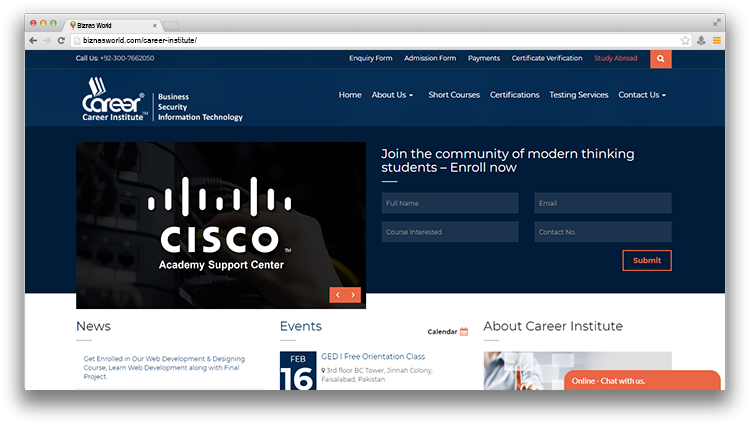
Task: Click the Email input field
Action: coord(603,203)
